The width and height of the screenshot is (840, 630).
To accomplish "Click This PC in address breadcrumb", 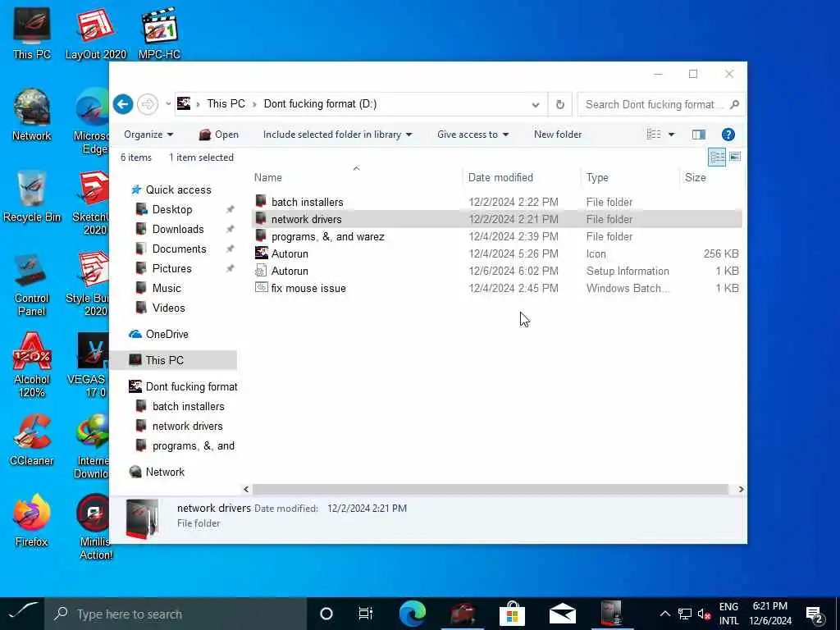I will 226,104.
